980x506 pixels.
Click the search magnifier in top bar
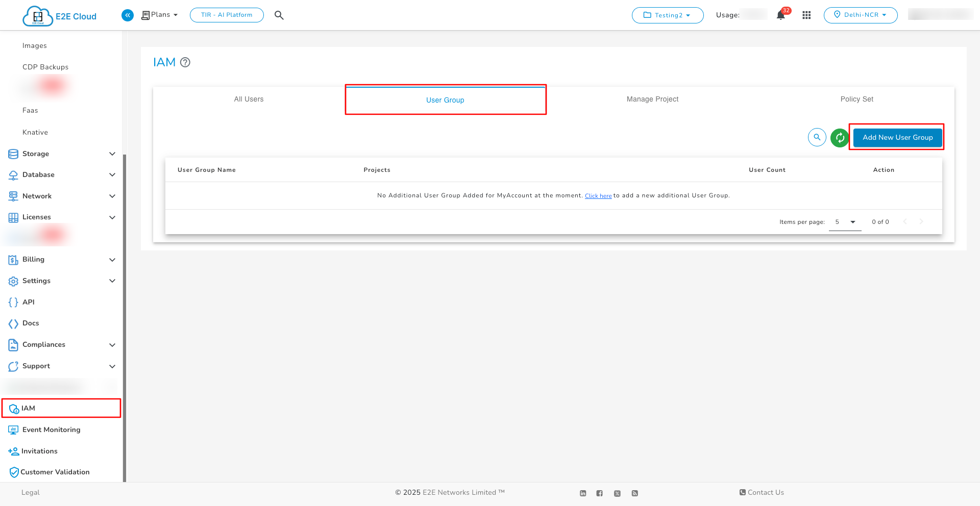[279, 15]
